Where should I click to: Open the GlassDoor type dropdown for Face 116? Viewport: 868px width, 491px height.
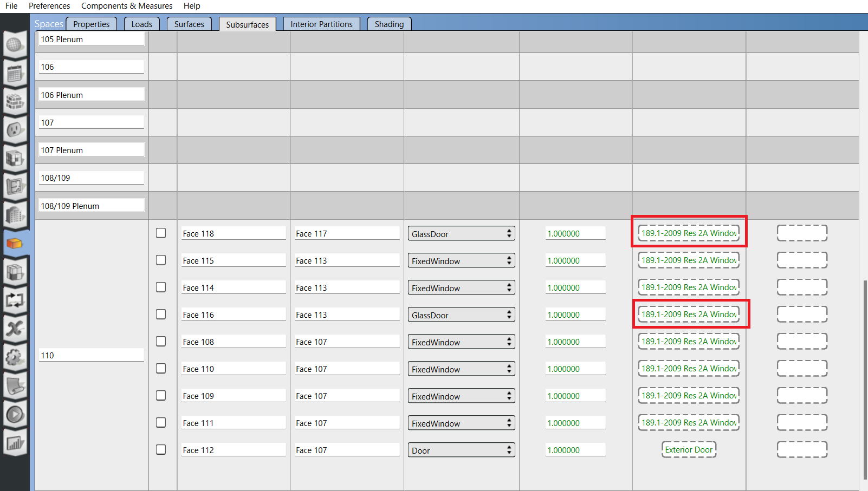click(461, 315)
